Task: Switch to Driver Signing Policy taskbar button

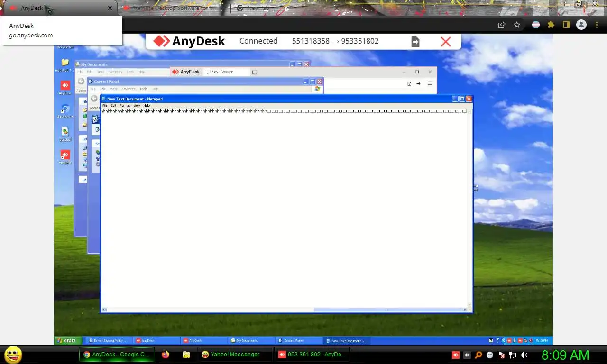Action: [109, 340]
